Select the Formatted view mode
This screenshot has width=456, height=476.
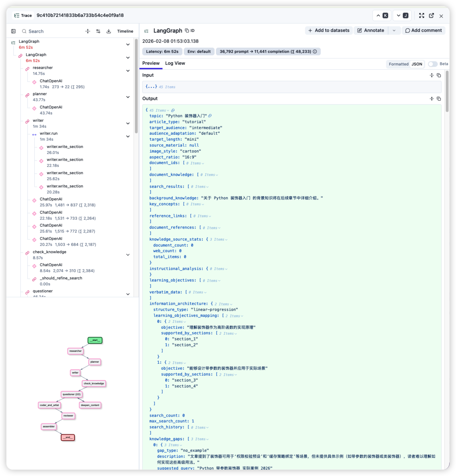click(x=399, y=64)
